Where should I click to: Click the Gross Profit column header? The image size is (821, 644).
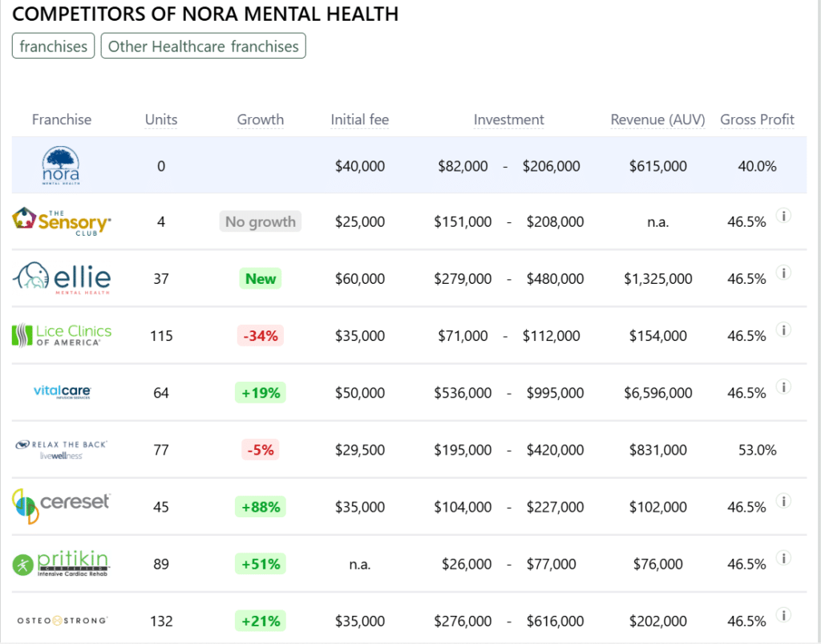click(x=757, y=119)
